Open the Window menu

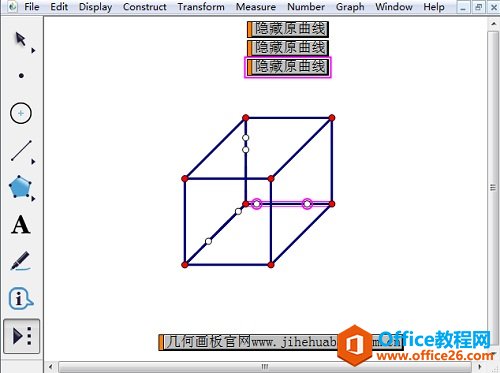pyautogui.click(x=394, y=7)
